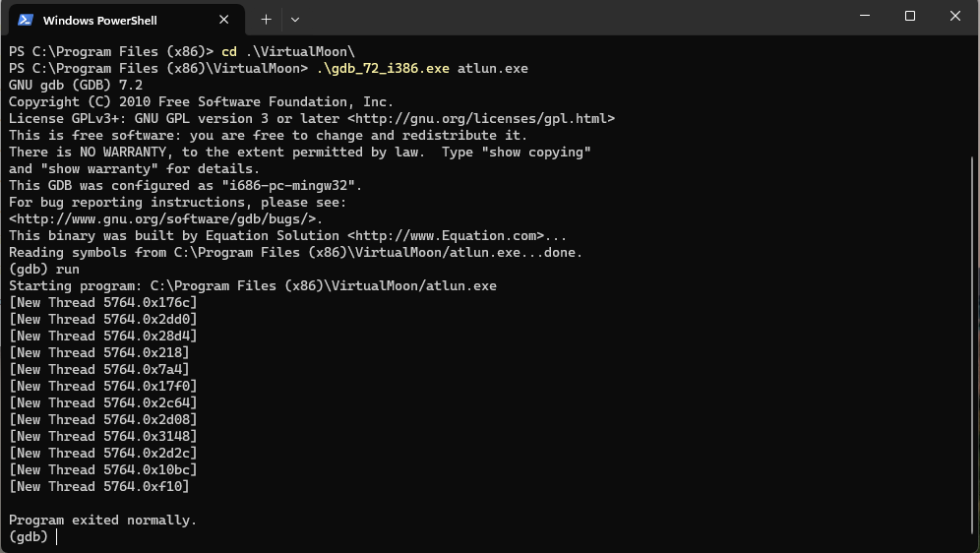The width and height of the screenshot is (980, 553).
Task: Maximize the terminal window
Action: click(910, 16)
